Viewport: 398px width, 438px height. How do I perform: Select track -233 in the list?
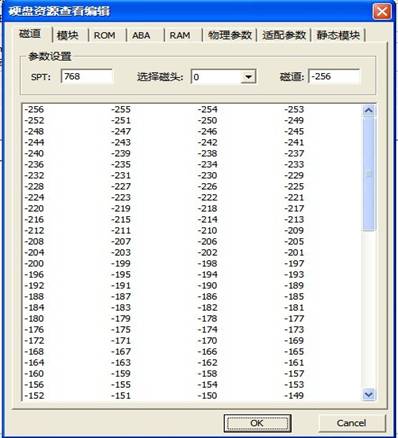294,164
